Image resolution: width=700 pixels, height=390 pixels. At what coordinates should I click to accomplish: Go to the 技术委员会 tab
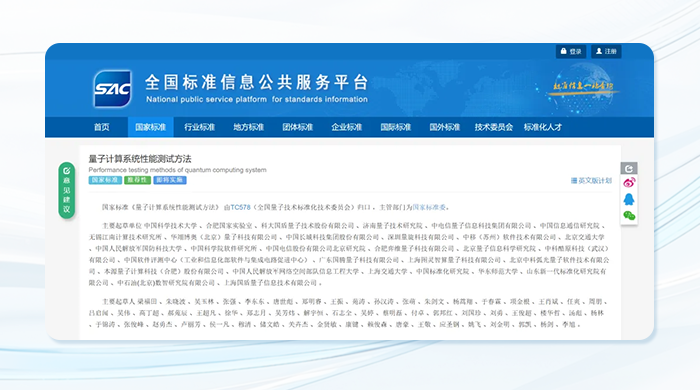494,127
